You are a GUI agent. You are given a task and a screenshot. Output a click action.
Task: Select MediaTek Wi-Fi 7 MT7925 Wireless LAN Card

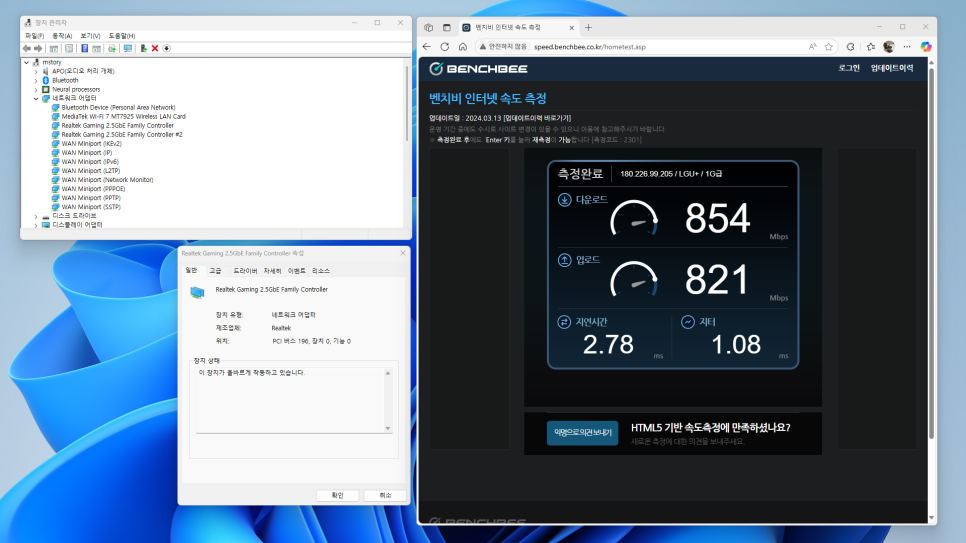pos(123,116)
